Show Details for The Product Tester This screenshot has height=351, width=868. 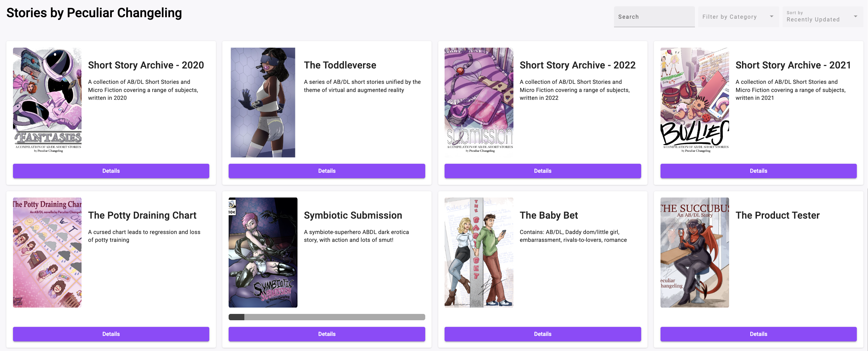tap(758, 334)
